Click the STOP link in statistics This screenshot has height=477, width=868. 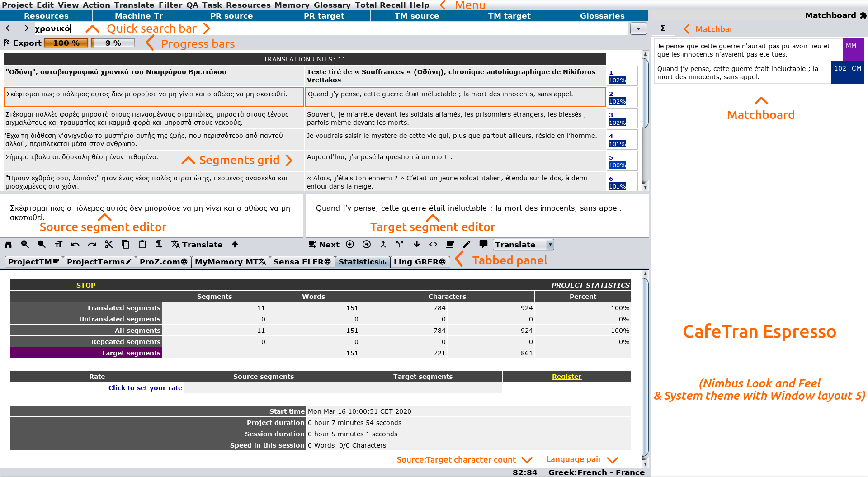tap(86, 285)
